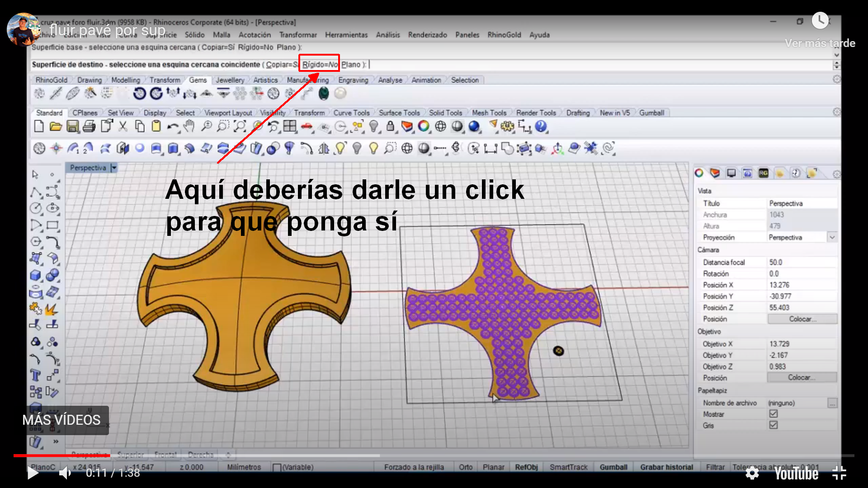Click the Colocar button for camera Posición
The image size is (868, 488).
(802, 319)
